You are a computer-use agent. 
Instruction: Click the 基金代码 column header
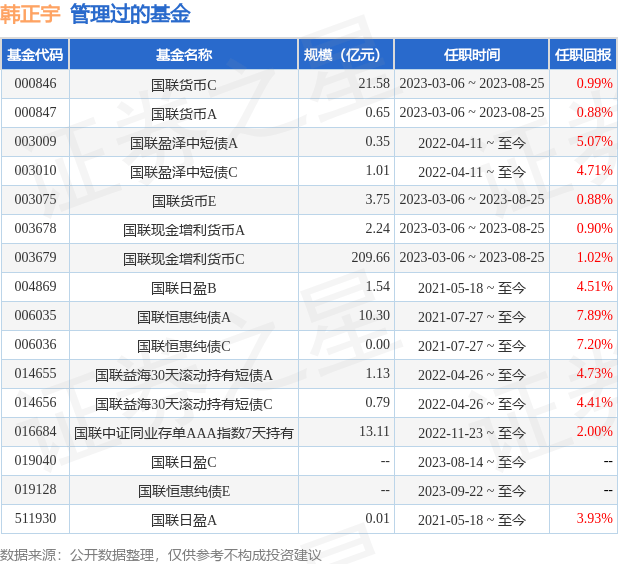(x=35, y=55)
